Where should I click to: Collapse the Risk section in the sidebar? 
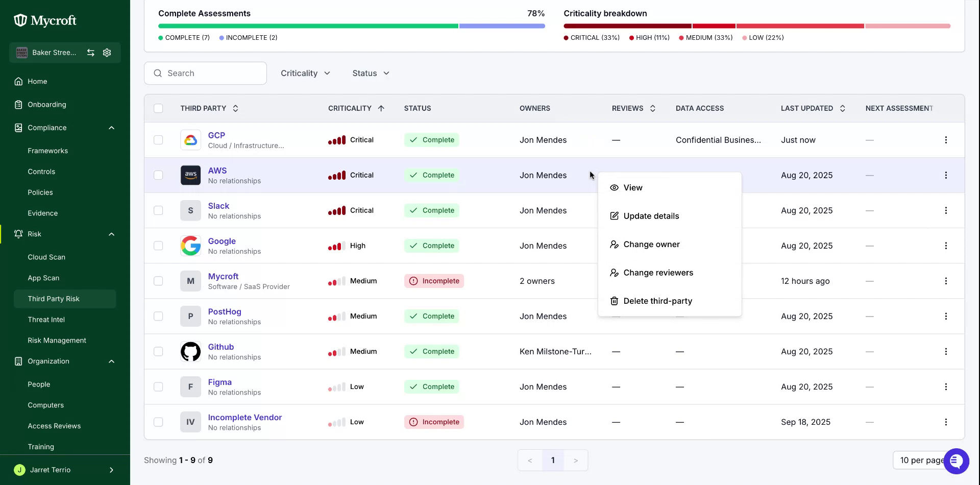point(111,234)
